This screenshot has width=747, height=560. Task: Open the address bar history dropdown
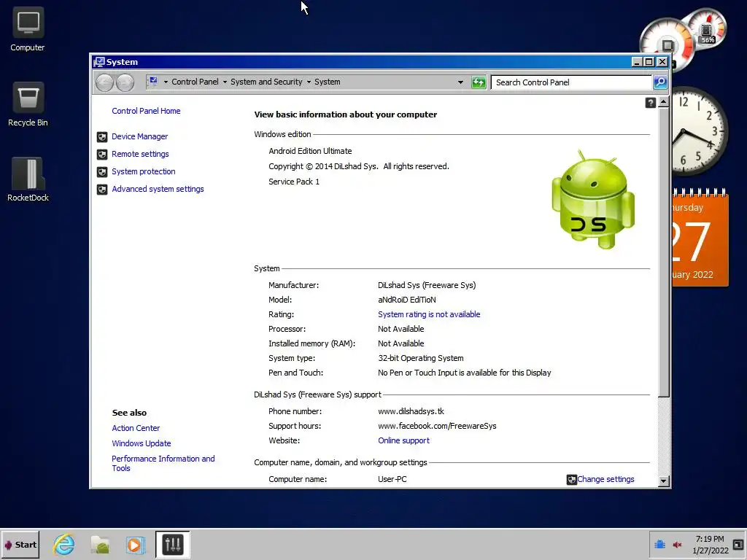[x=460, y=82]
